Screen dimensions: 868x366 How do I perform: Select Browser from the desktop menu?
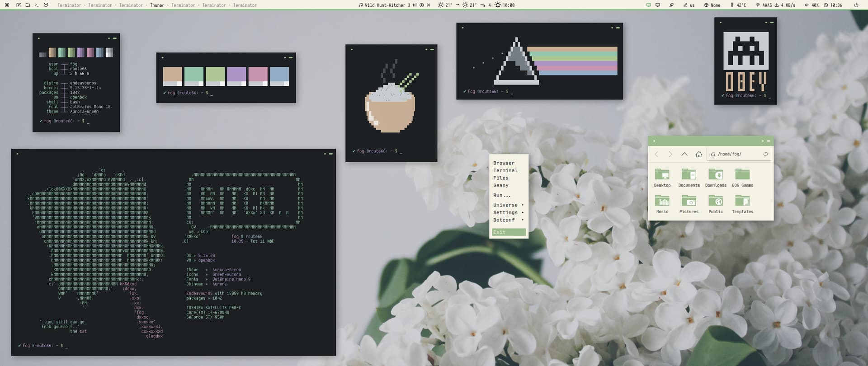(x=504, y=163)
